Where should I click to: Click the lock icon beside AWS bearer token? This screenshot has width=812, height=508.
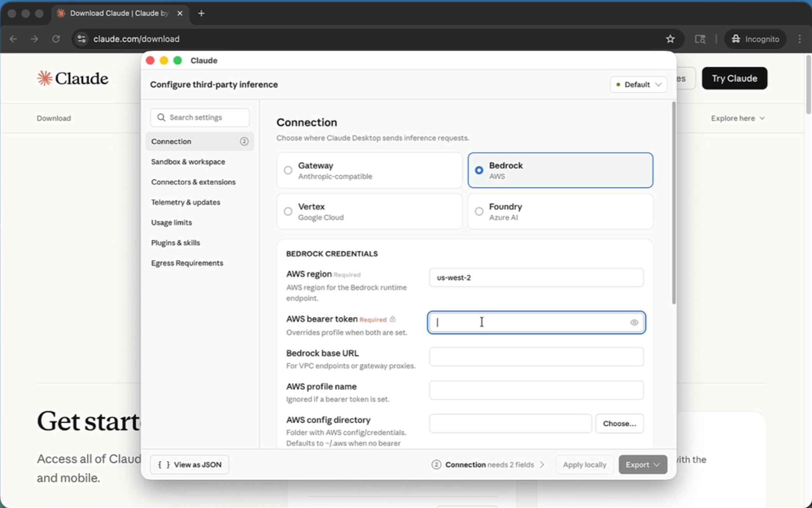393,319
